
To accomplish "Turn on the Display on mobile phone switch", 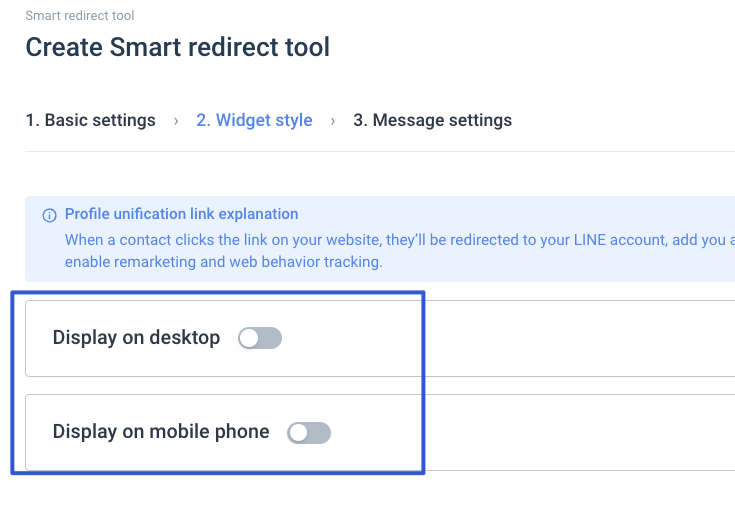I will [309, 433].
